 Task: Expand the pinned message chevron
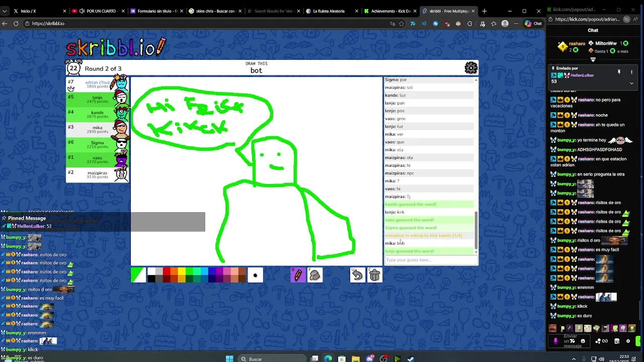[x=631, y=83]
